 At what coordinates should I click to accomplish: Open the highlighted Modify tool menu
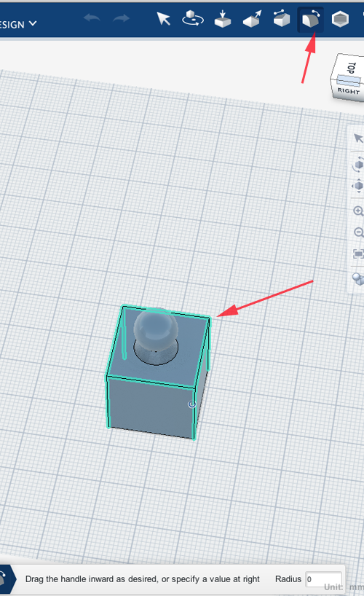click(310, 19)
